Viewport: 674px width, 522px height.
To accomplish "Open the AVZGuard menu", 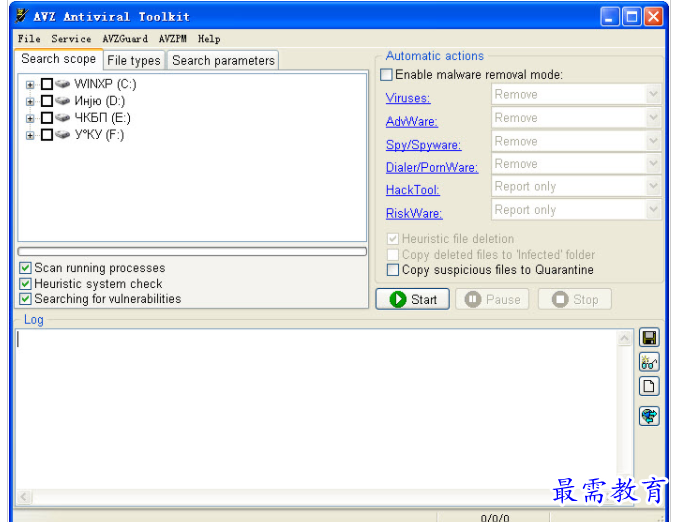I will coord(125,39).
